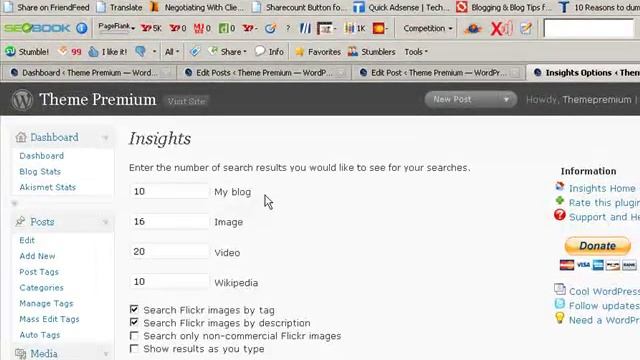
Task: Collapse the sidebar menu arrow under Akismet Stats
Action: click(15, 203)
